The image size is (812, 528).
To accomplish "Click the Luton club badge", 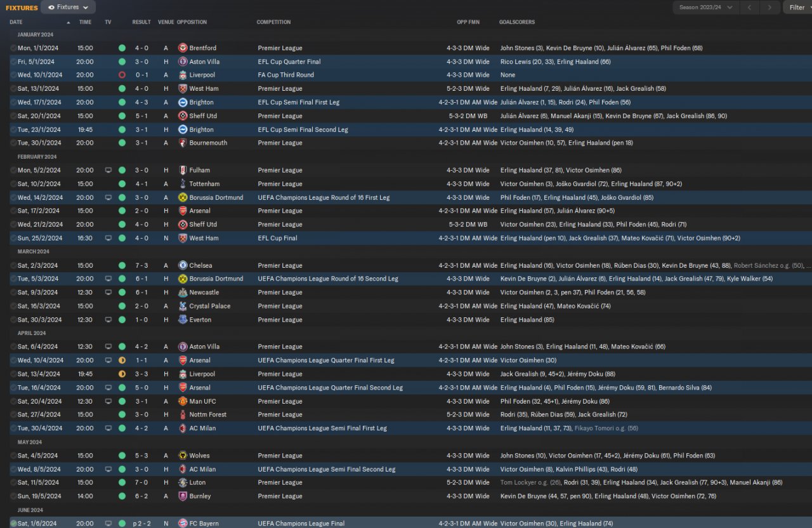I will click(183, 482).
